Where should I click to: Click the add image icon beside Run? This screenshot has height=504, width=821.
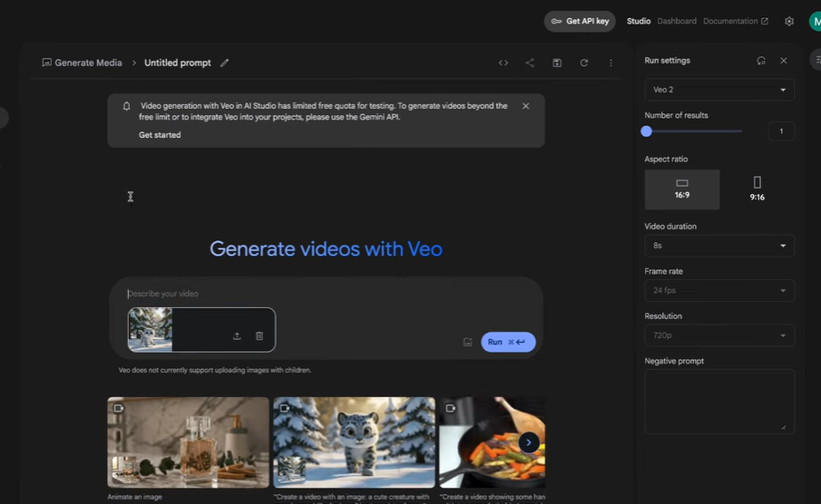pos(467,343)
